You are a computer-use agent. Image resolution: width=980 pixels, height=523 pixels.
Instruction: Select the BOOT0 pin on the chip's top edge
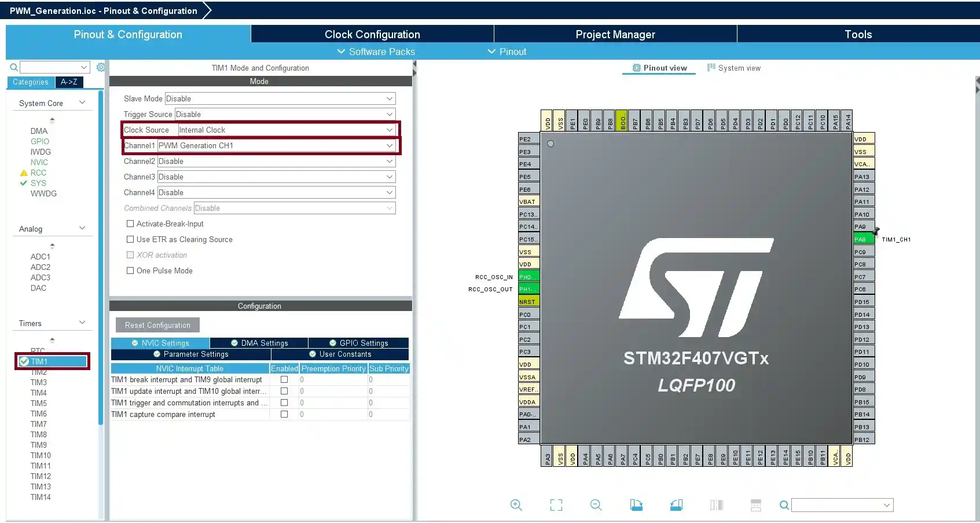(622, 120)
